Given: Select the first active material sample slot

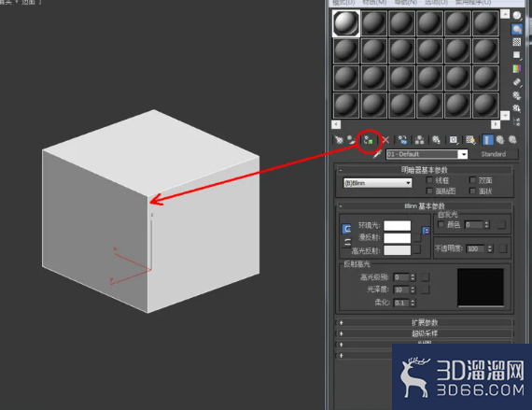Looking at the screenshot, I should 346,23.
